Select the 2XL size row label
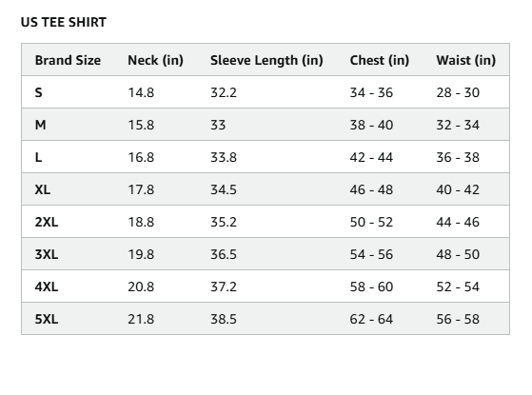Screen dimensions: 532x395 47,223
